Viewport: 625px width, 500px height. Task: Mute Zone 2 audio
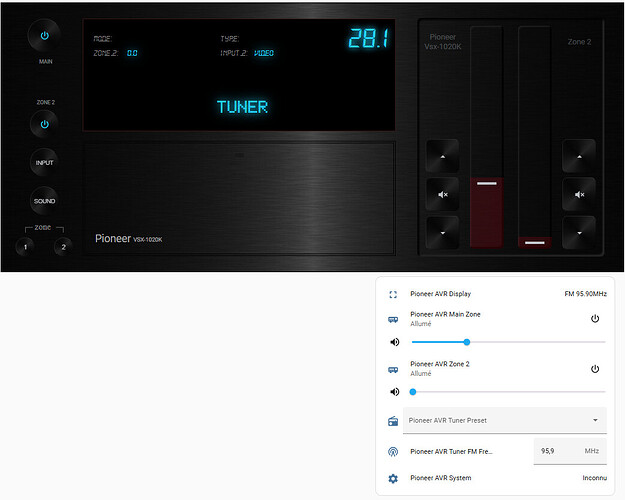click(x=579, y=195)
